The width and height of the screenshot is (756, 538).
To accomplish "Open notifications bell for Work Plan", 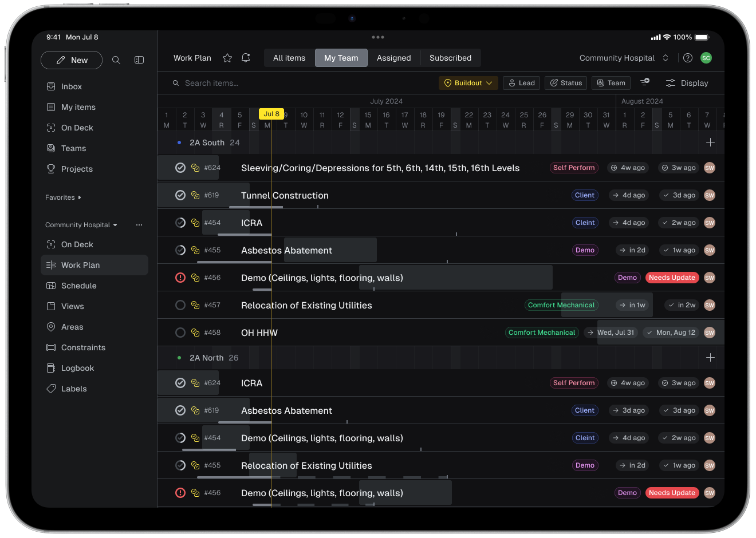I will 246,58.
